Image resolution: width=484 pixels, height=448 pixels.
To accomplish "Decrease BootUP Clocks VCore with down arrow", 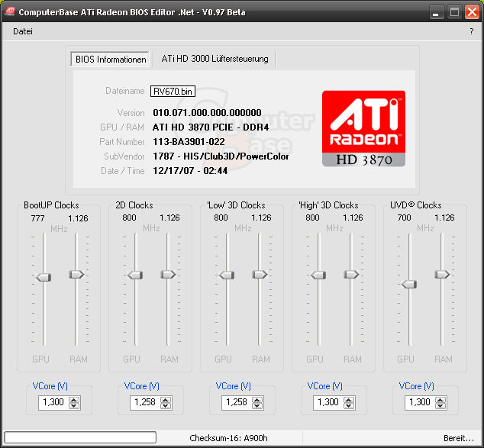I will coord(74,406).
